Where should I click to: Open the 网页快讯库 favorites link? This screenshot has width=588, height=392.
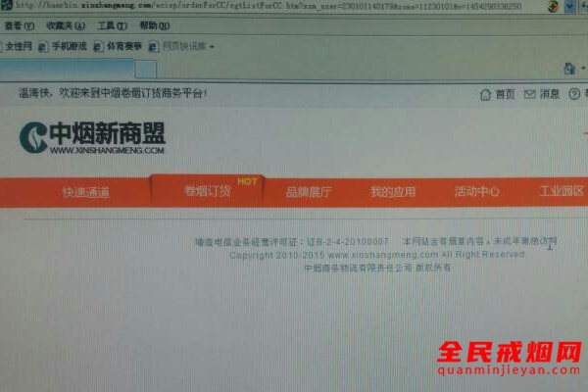click(177, 46)
